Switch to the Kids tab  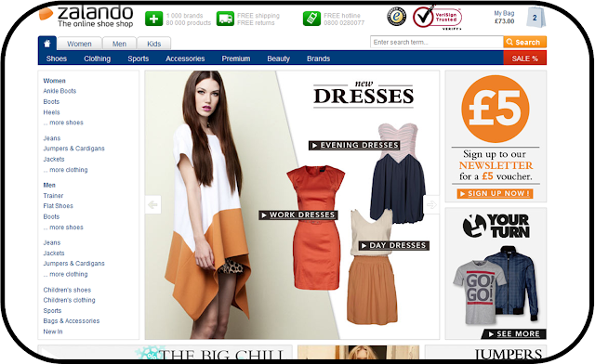click(x=153, y=44)
